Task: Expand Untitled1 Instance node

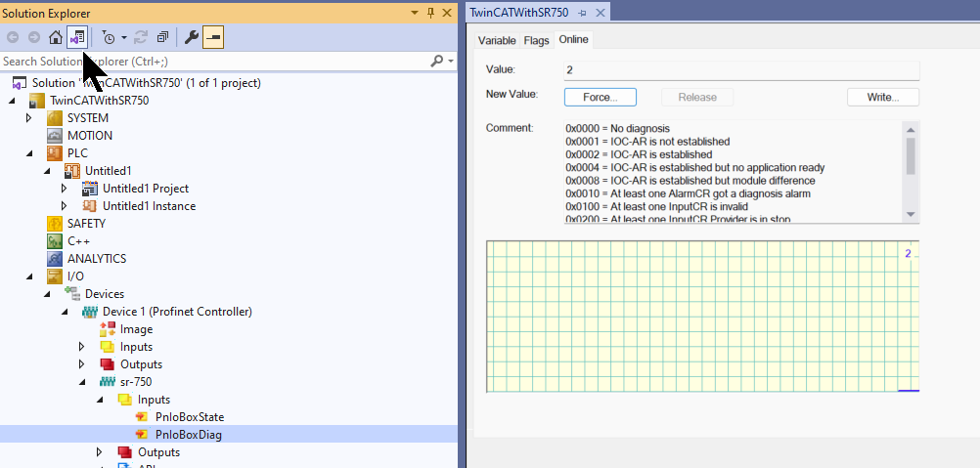Action: coord(64,206)
